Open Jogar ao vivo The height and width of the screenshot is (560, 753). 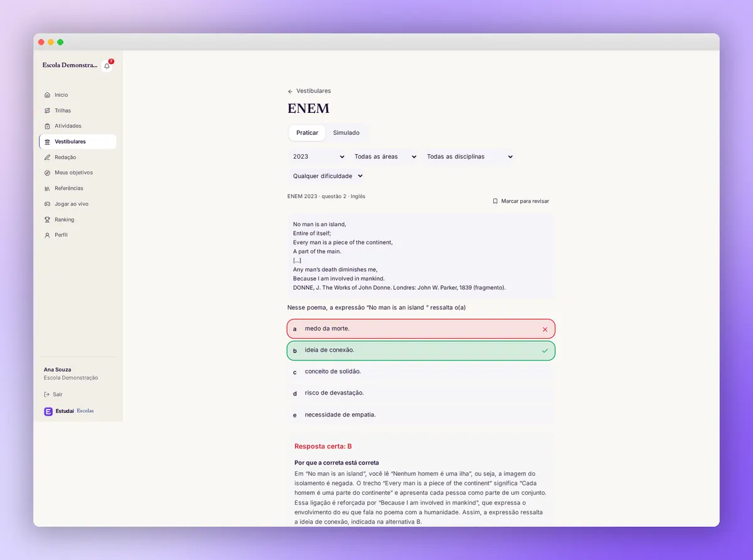(x=78, y=204)
